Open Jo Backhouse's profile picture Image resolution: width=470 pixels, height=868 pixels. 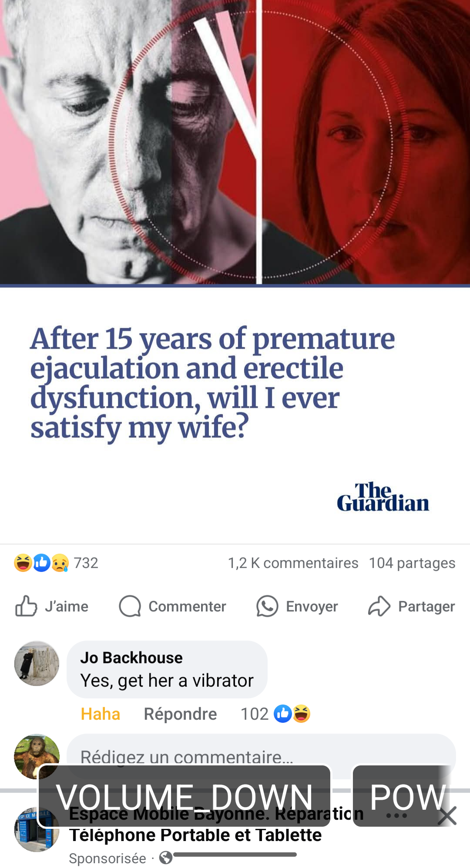(37, 663)
